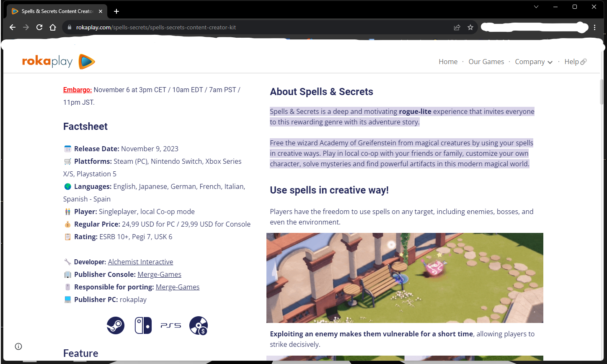Open the Merge-Games Publisher Console link

(x=160, y=274)
